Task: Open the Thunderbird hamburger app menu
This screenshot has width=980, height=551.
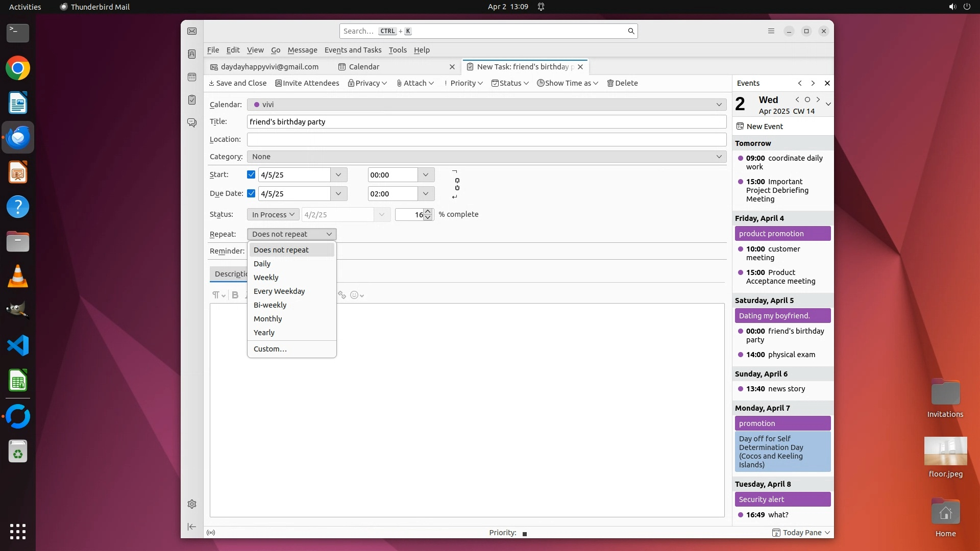Action: tap(771, 31)
